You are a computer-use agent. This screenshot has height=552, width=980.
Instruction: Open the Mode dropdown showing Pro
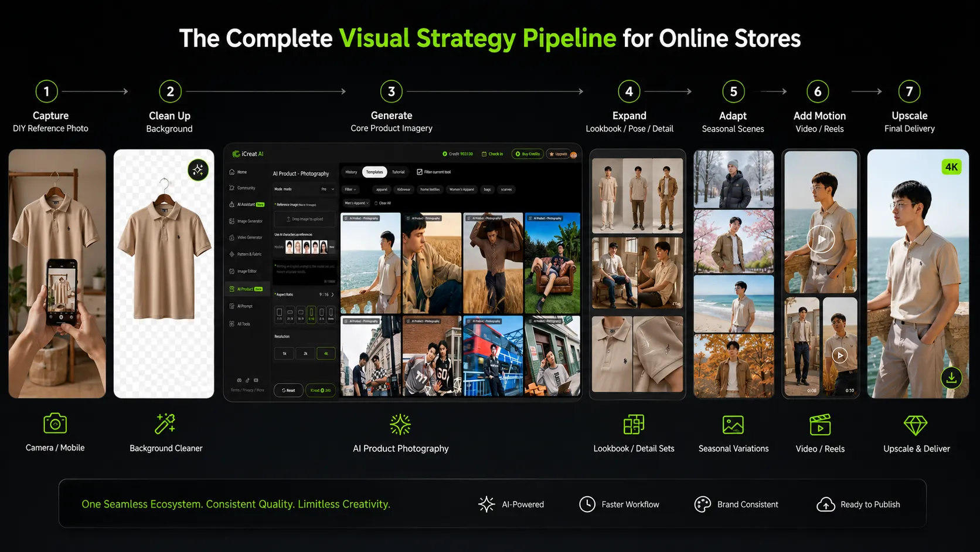click(328, 189)
